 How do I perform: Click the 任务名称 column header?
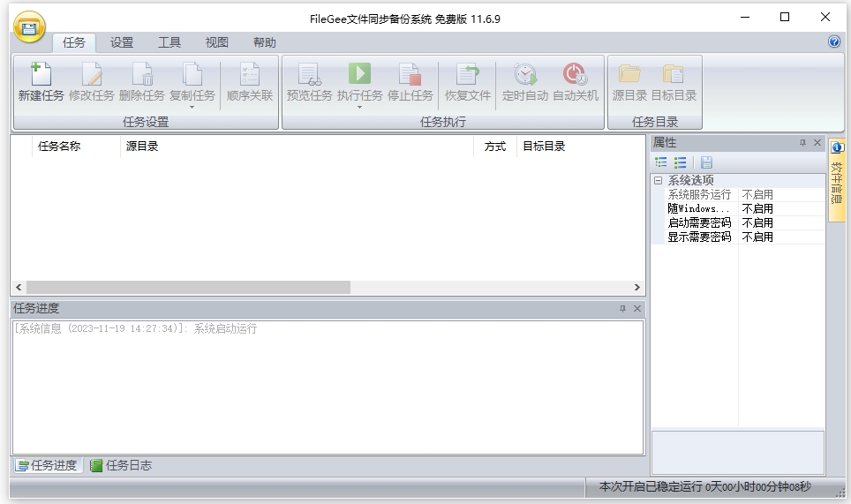(x=76, y=146)
